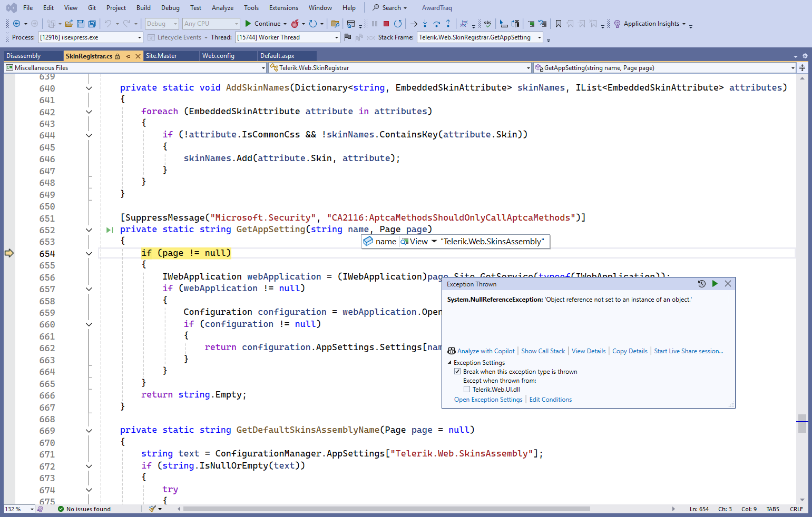Open the Debug menu
The width and height of the screenshot is (812, 517).
click(170, 8)
